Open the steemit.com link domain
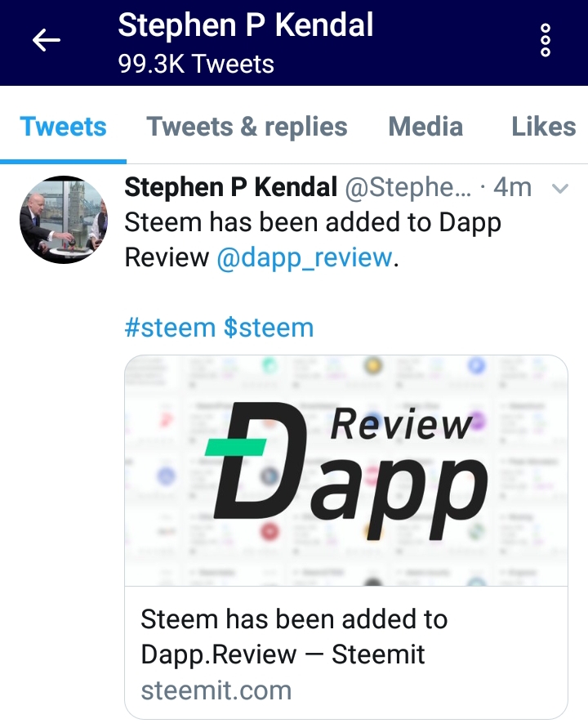588x728 pixels. (x=216, y=690)
